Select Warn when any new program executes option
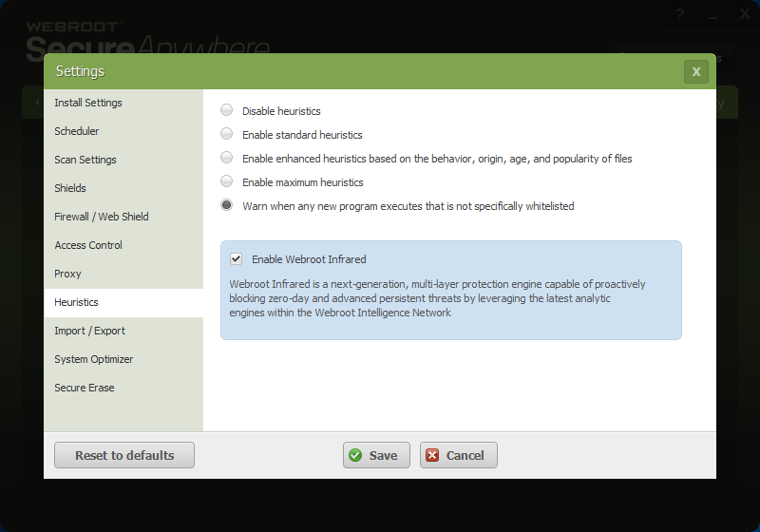This screenshot has width=760, height=532. (x=226, y=205)
